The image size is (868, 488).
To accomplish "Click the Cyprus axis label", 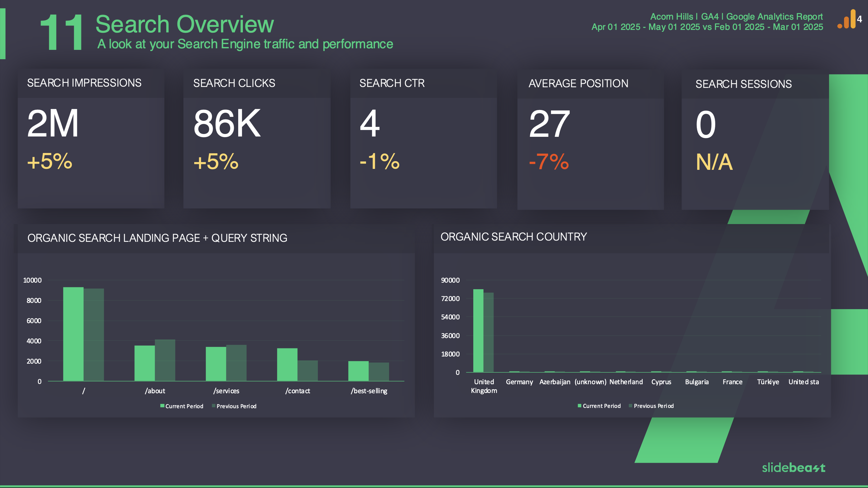I will 661,382.
